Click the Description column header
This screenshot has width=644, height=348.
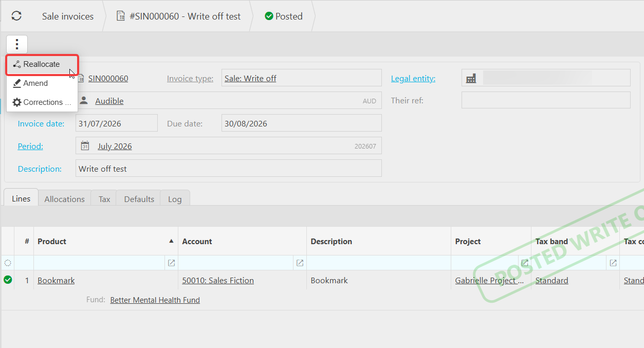click(x=379, y=241)
